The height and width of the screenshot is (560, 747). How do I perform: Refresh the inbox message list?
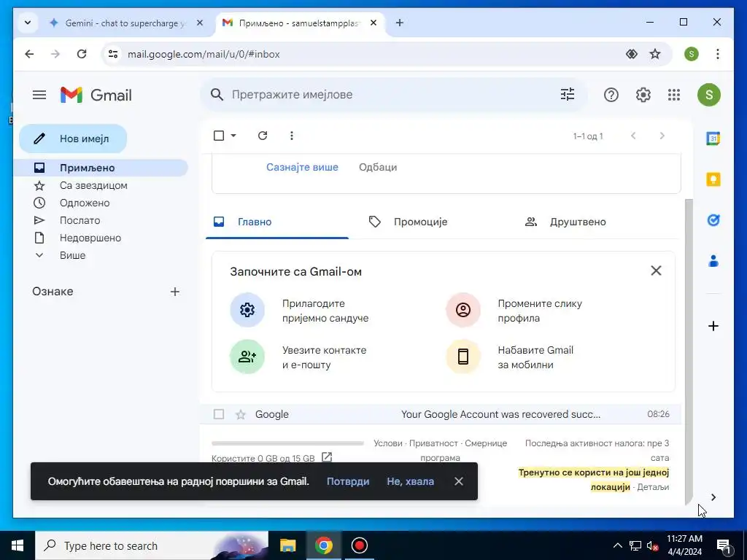pyautogui.click(x=263, y=136)
